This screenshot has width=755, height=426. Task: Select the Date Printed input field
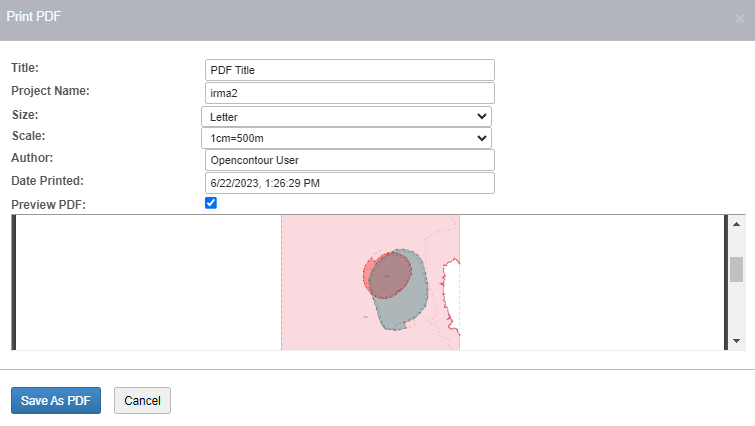pyautogui.click(x=349, y=183)
